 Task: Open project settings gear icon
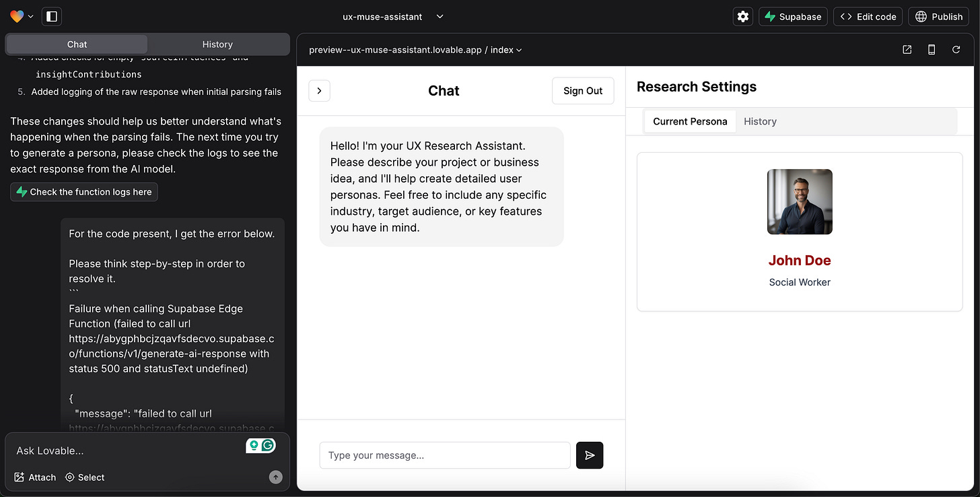pos(743,17)
